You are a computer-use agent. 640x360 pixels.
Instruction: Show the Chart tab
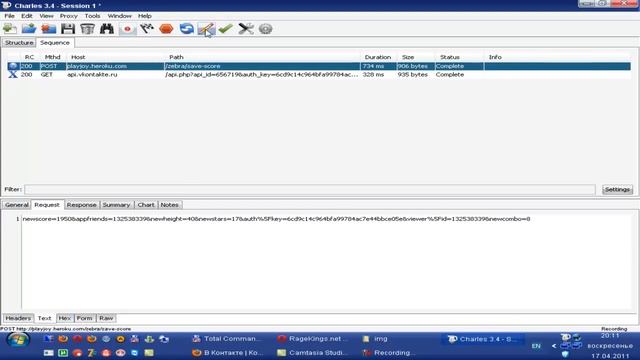pos(146,205)
